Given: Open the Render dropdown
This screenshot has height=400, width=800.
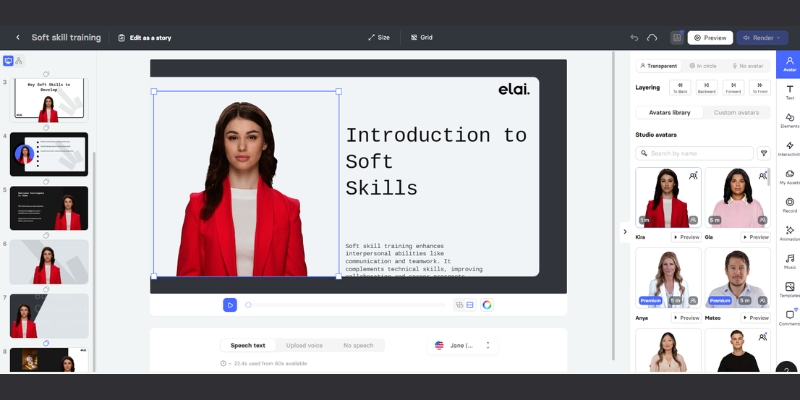Looking at the screenshot, I should (x=762, y=38).
